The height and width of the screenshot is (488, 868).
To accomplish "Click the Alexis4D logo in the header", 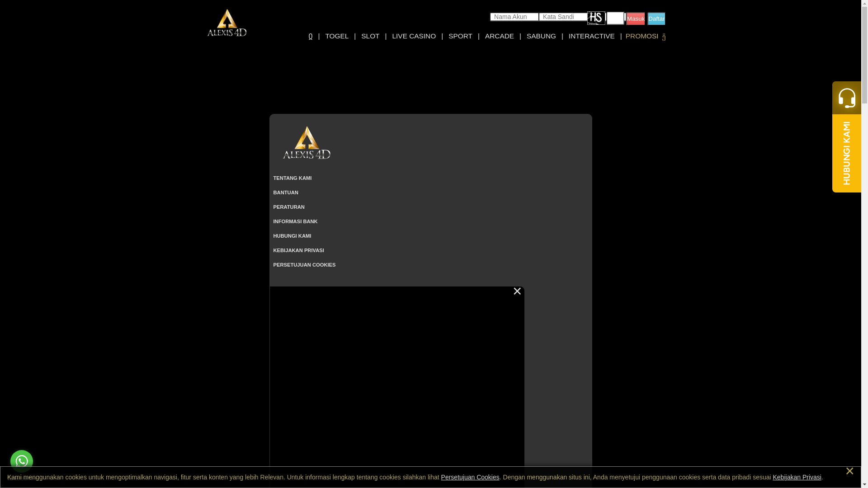I will pyautogui.click(x=227, y=23).
